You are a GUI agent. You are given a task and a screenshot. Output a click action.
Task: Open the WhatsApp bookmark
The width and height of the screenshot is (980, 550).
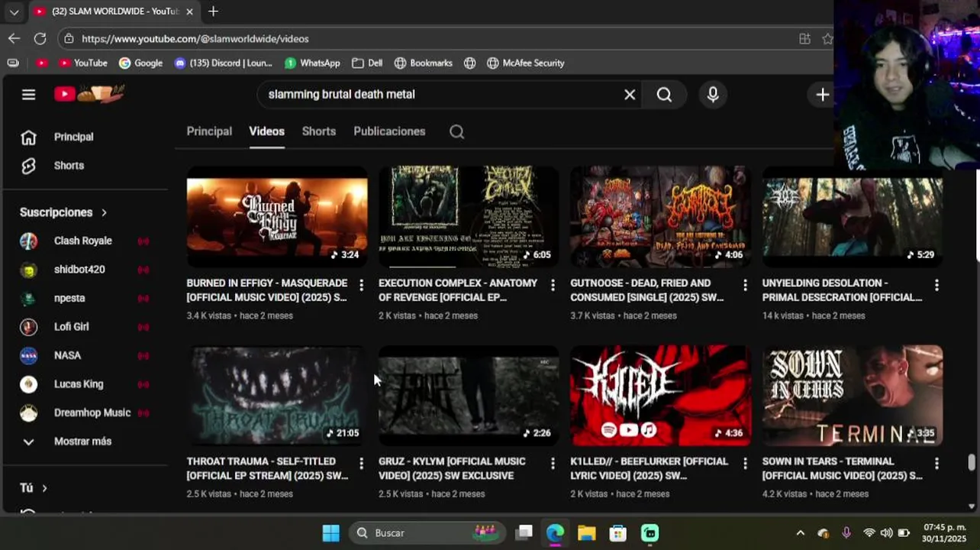pos(312,63)
